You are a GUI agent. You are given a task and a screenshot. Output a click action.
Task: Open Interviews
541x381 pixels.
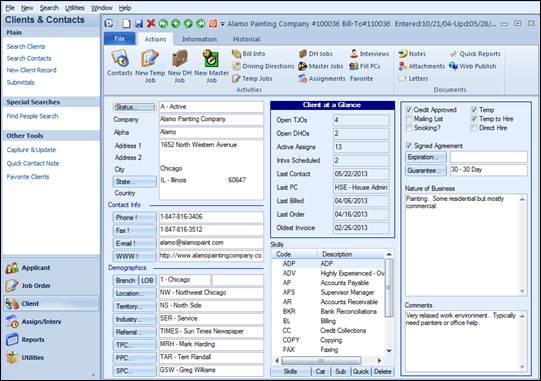[x=370, y=54]
